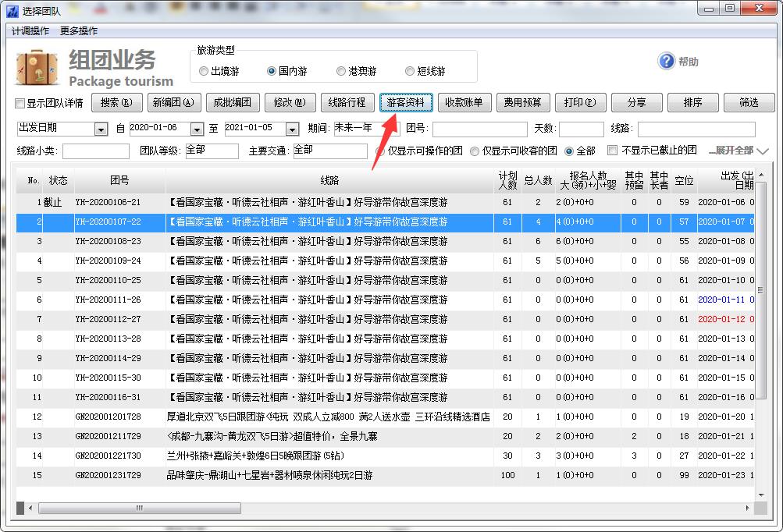This screenshot has width=783, height=532.
Task: Open the 出发日期 dropdown
Action: coord(101,129)
